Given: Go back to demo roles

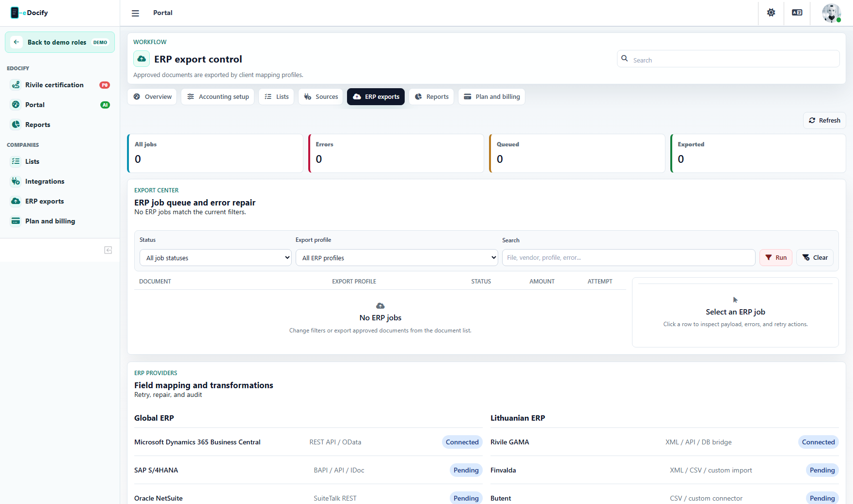Looking at the screenshot, I should tap(60, 42).
